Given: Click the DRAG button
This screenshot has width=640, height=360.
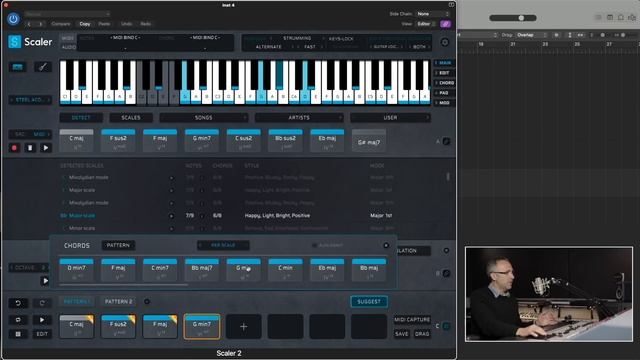Looking at the screenshot, I should 422,334.
